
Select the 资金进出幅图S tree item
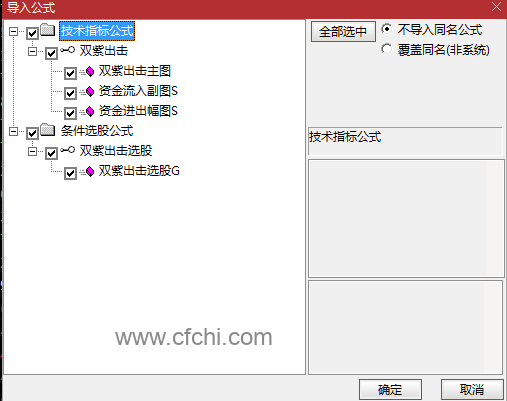click(138, 111)
